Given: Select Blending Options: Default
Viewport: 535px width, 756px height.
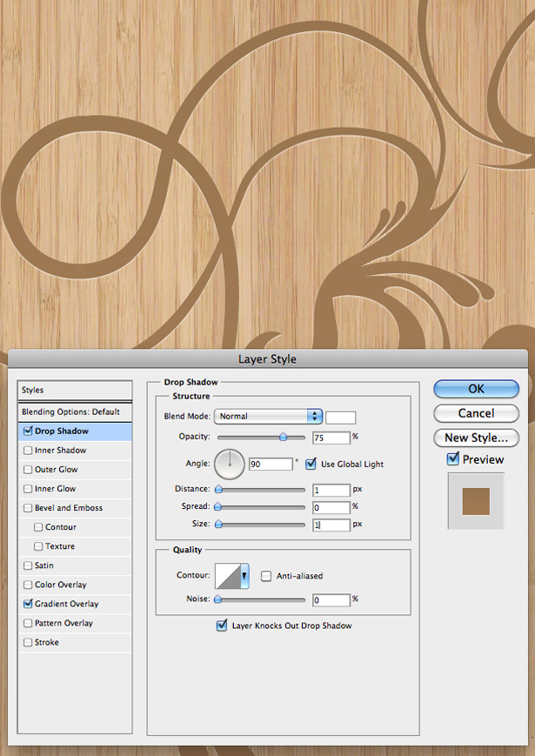Looking at the screenshot, I should 75,412.
